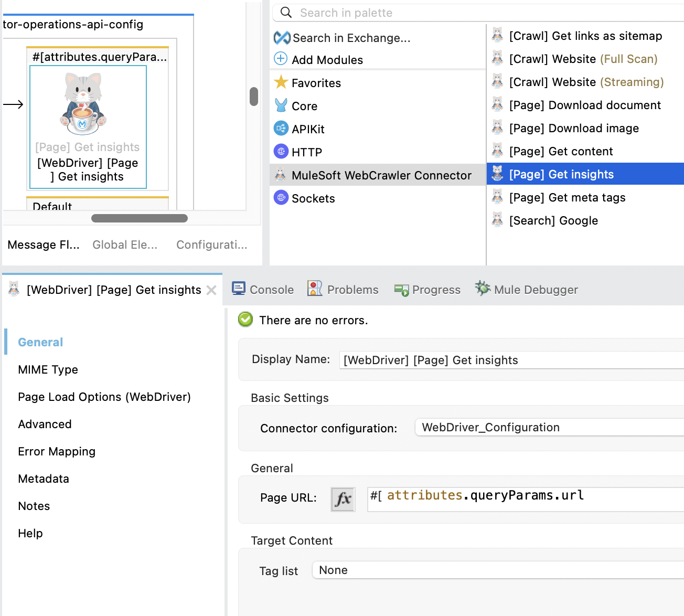Toggle the fx expression button for Page URL
684x616 pixels.
[x=343, y=499]
